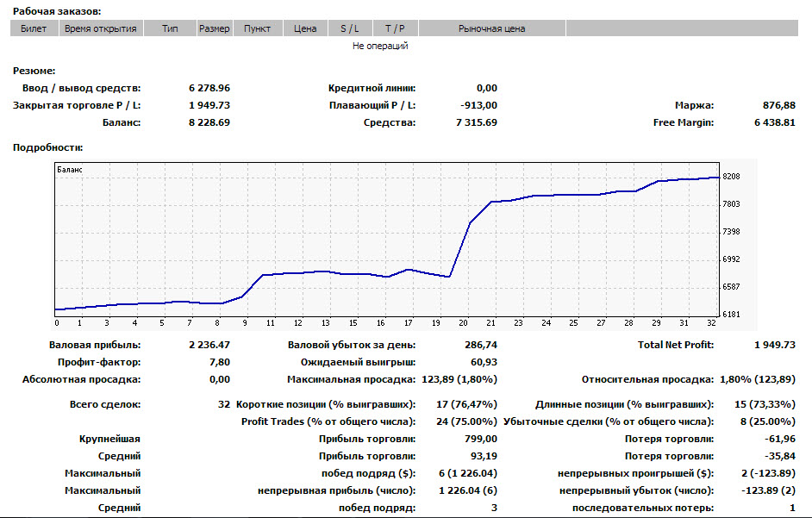Screen dimensions: 812x518
Task: Click the 'Время открытия' column header
Action: 101,28
